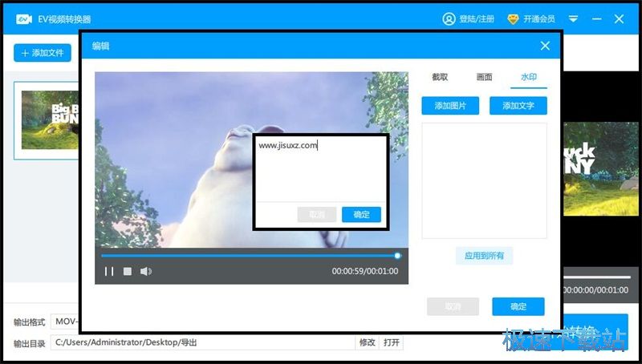Click the main window preview progress bar

coord(597,277)
